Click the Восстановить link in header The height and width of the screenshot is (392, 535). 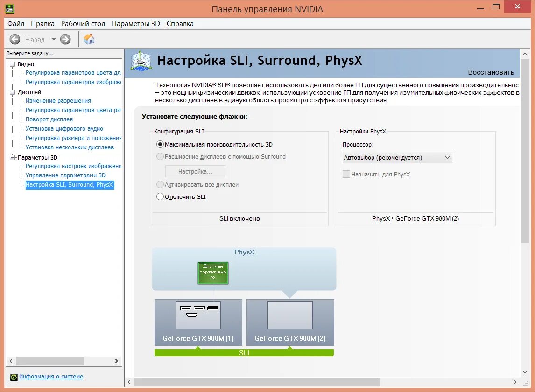[491, 72]
